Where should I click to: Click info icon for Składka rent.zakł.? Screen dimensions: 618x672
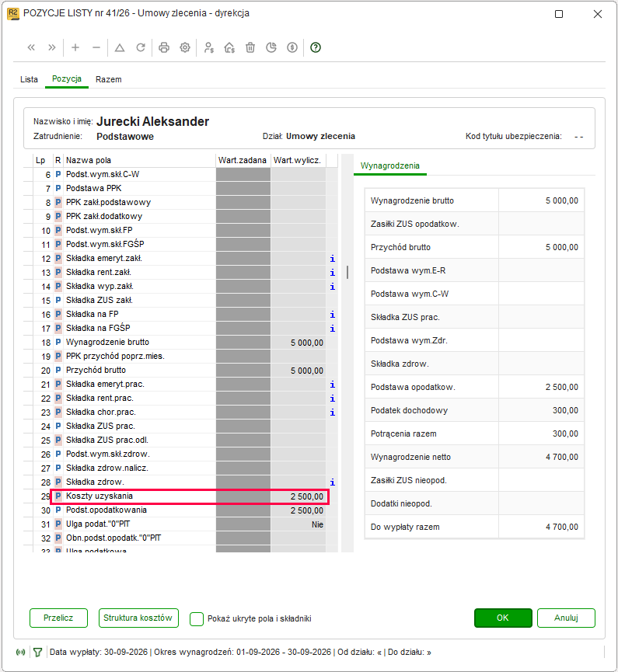pos(333,273)
